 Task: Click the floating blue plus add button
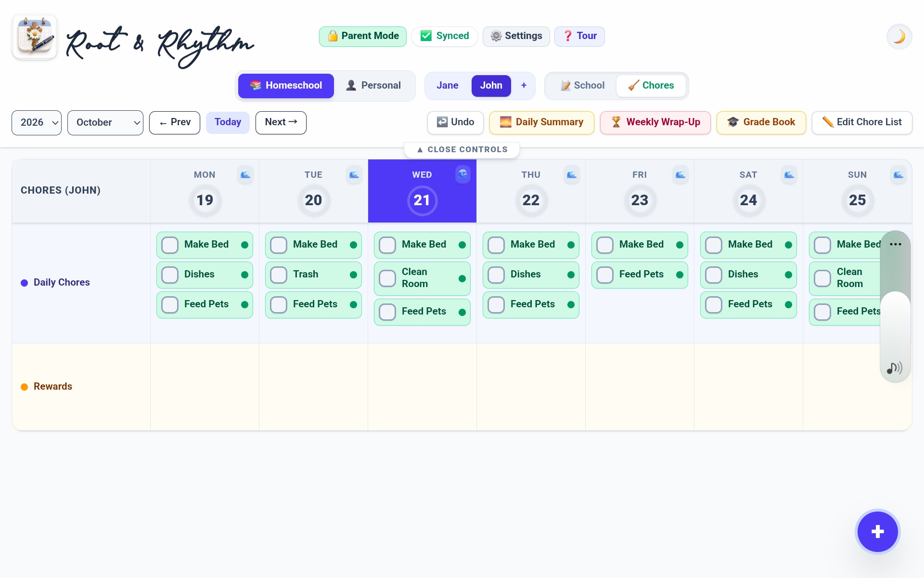point(877,532)
